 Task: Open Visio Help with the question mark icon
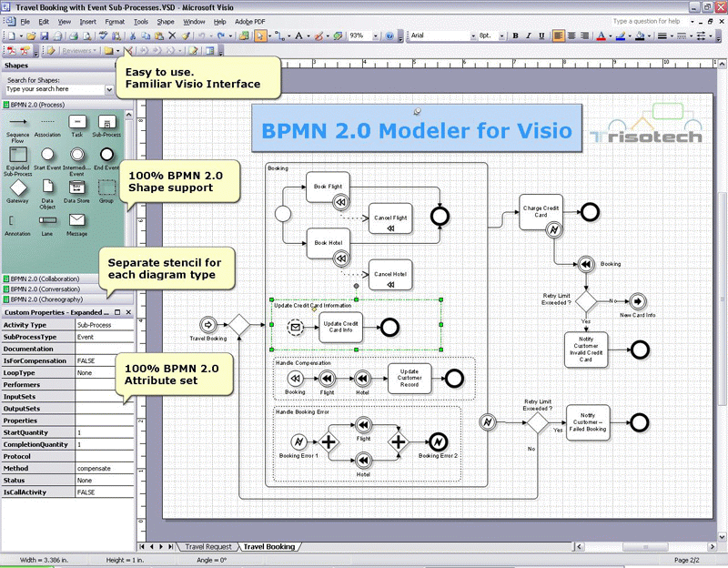click(x=389, y=35)
